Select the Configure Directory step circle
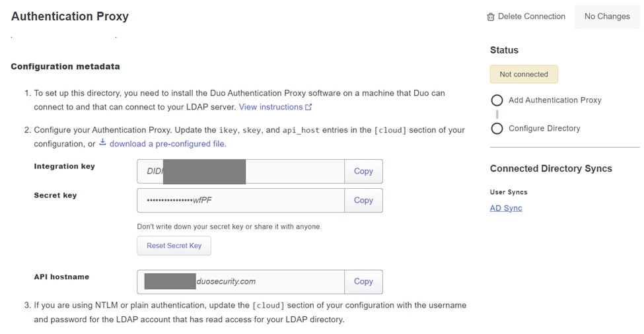The image size is (644, 334). (x=497, y=128)
